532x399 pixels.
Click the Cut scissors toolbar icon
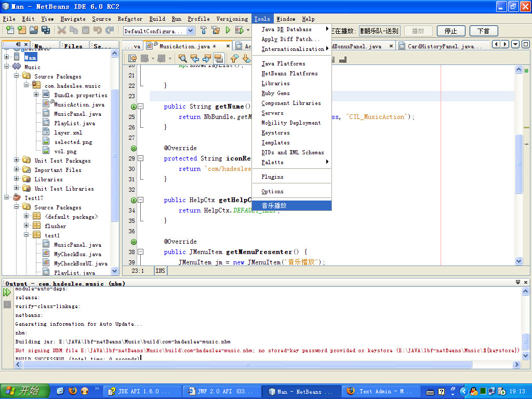pyautogui.click(x=62, y=30)
